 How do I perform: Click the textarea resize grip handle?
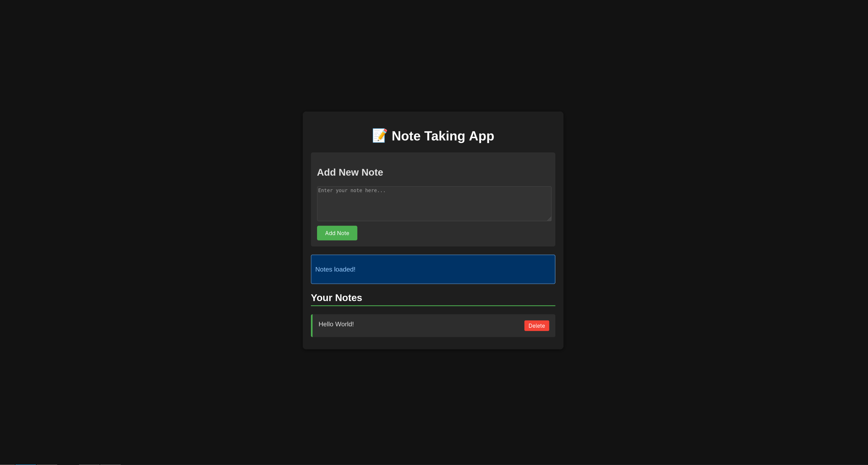[549, 219]
